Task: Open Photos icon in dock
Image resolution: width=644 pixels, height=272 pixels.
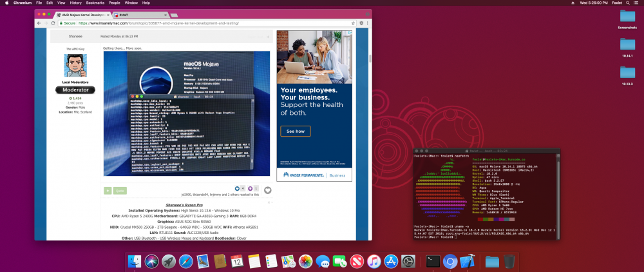Action: [305, 261]
